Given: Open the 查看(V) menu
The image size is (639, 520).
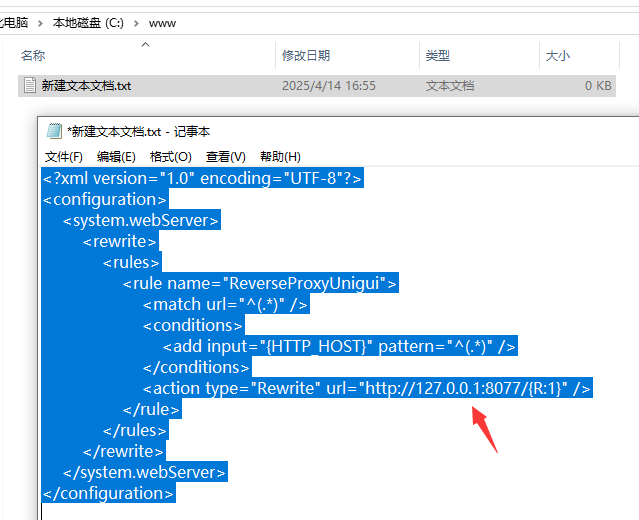Looking at the screenshot, I should [x=225, y=157].
